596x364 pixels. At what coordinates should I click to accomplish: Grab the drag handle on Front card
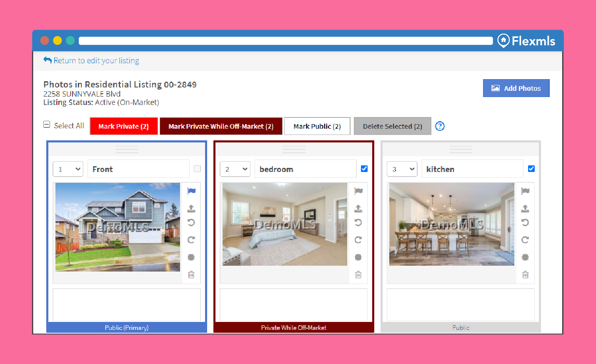[x=127, y=150]
